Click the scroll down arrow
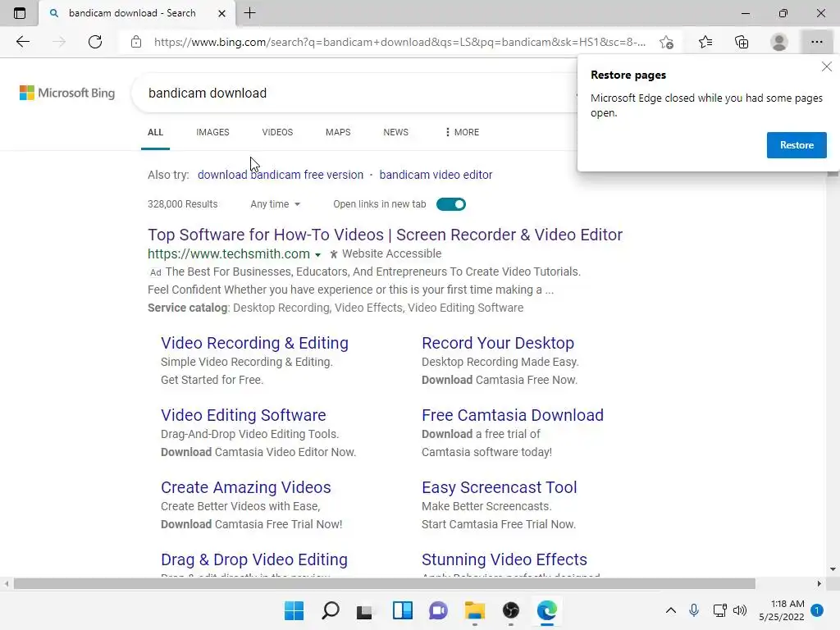Viewport: 840px width, 630px height. [x=833, y=569]
